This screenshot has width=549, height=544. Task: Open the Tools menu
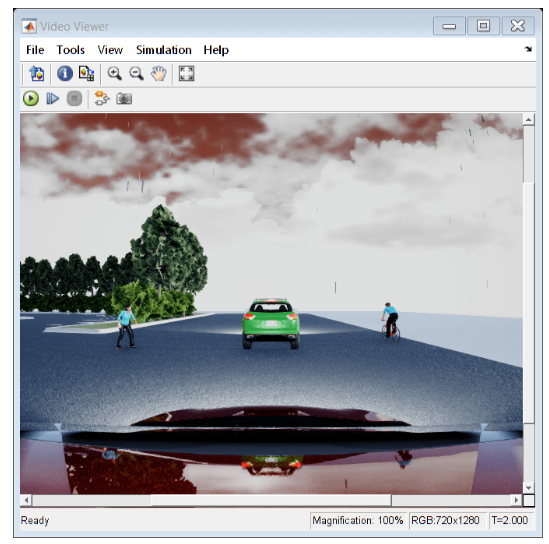tap(71, 50)
